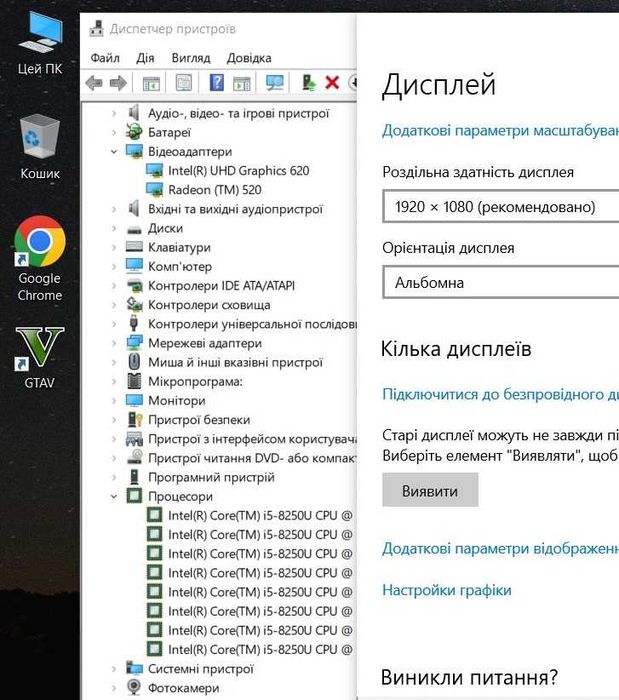Click the Диспетчер пристроїв title bar icon
Screen dimensions: 619x700
coord(96,29)
